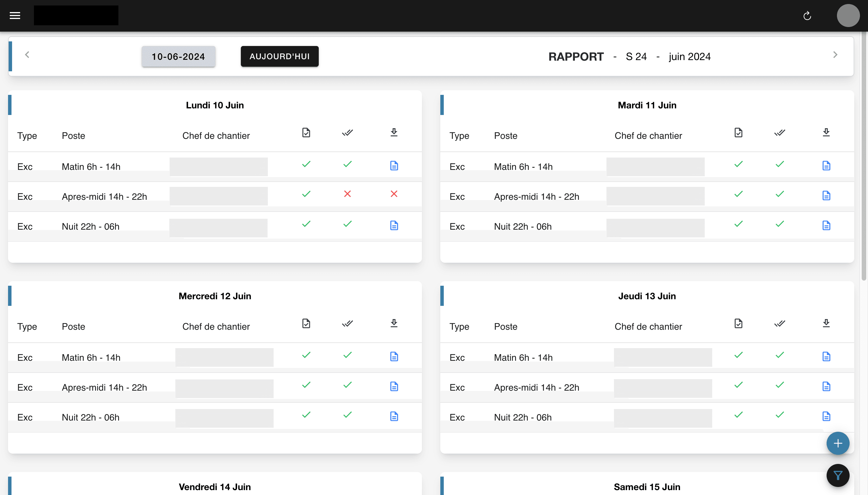868x495 pixels.
Task: Click the Chef de chantier header in Lundi table
Action: 216,136
